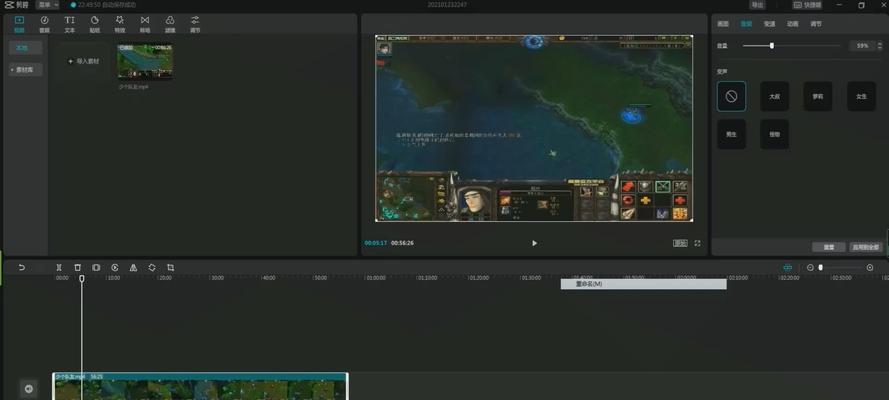This screenshot has width=889, height=400.
Task: Click the Crop icon in timeline toolbar
Action: 171,267
